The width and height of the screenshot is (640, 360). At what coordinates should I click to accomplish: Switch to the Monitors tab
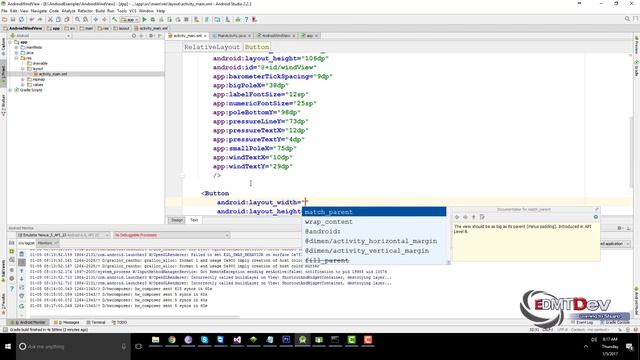tap(47, 243)
